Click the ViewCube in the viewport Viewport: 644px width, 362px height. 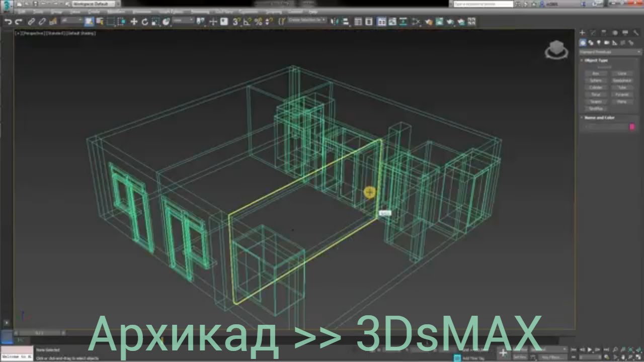556,50
